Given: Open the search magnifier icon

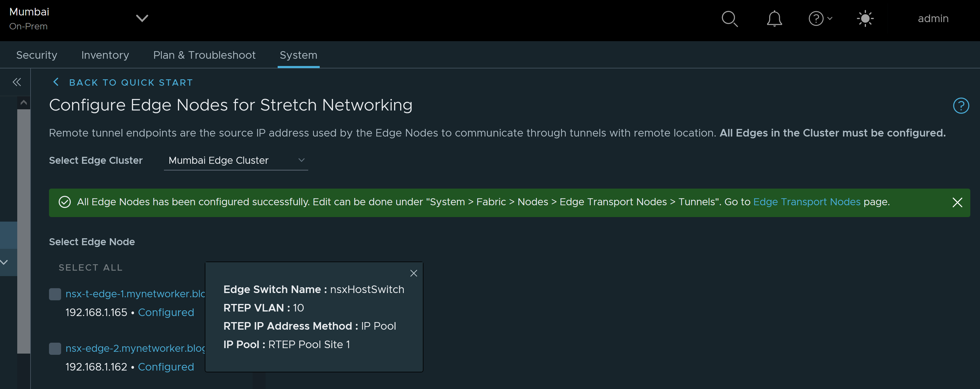Looking at the screenshot, I should (x=729, y=19).
